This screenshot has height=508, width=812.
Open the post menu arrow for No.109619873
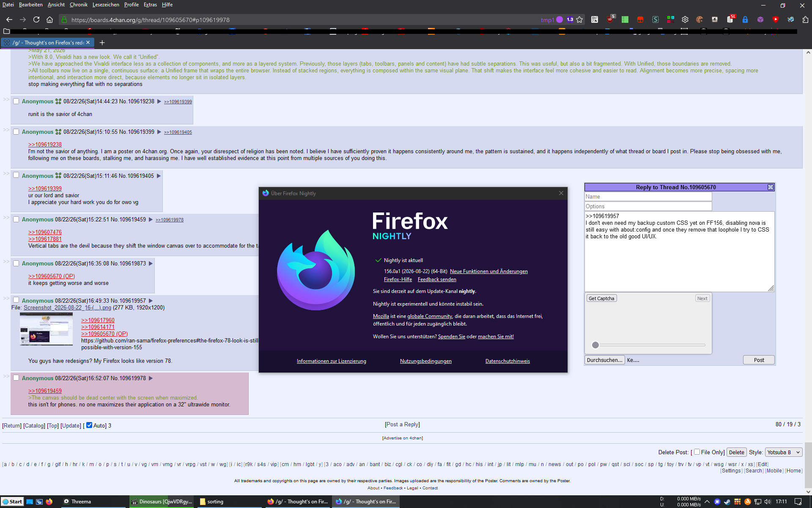(151, 264)
